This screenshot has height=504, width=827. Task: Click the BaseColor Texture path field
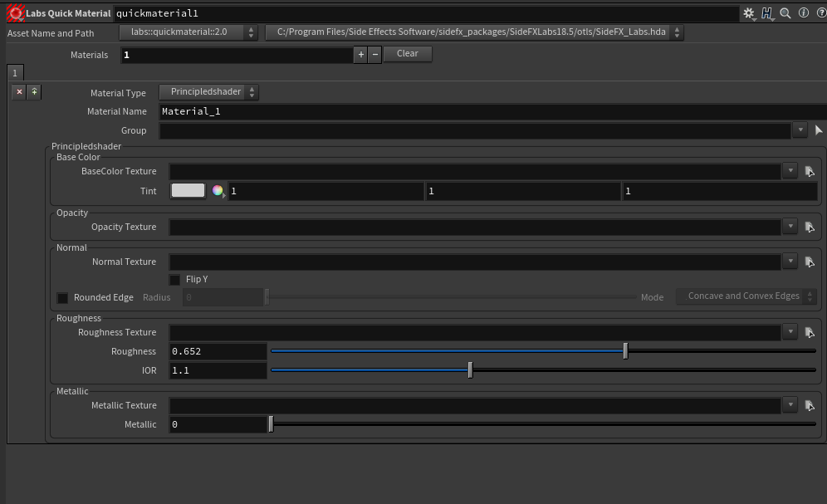click(x=475, y=171)
